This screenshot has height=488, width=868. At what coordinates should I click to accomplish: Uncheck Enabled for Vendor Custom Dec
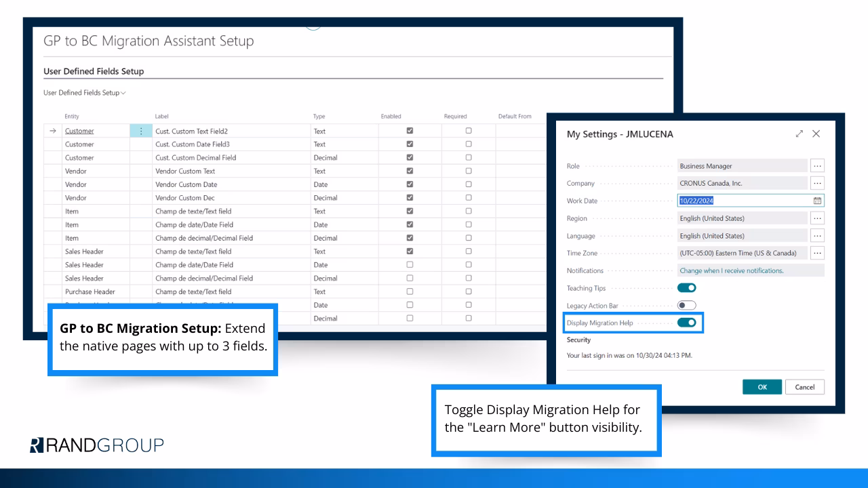[410, 198]
